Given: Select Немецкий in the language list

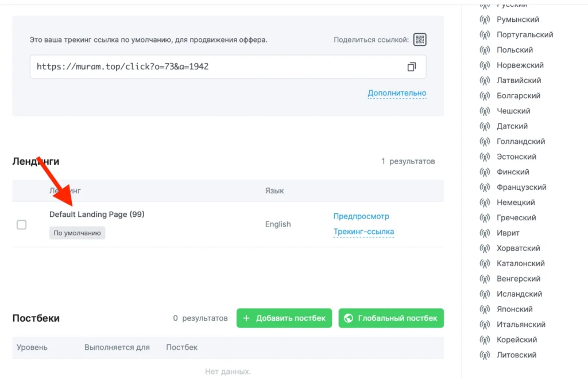Looking at the screenshot, I should (516, 202).
